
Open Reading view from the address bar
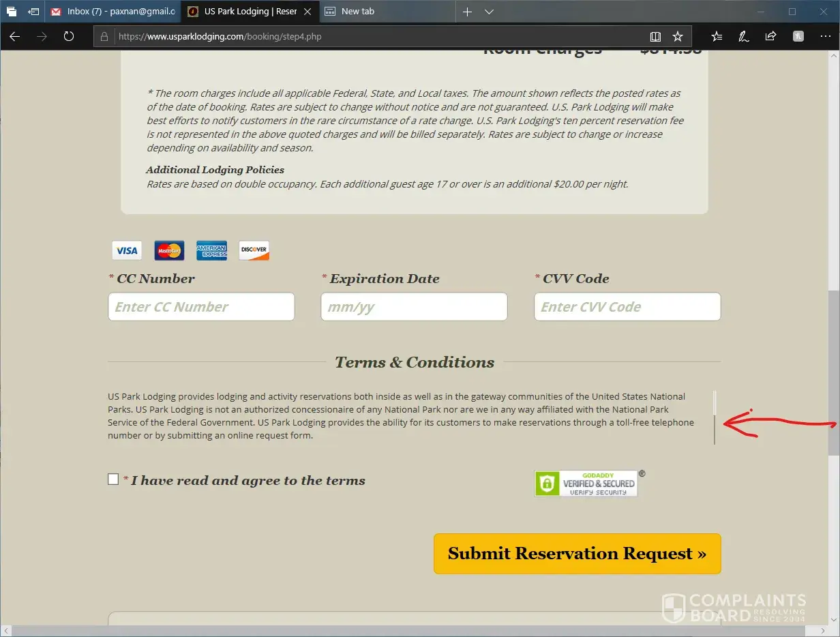coord(655,37)
